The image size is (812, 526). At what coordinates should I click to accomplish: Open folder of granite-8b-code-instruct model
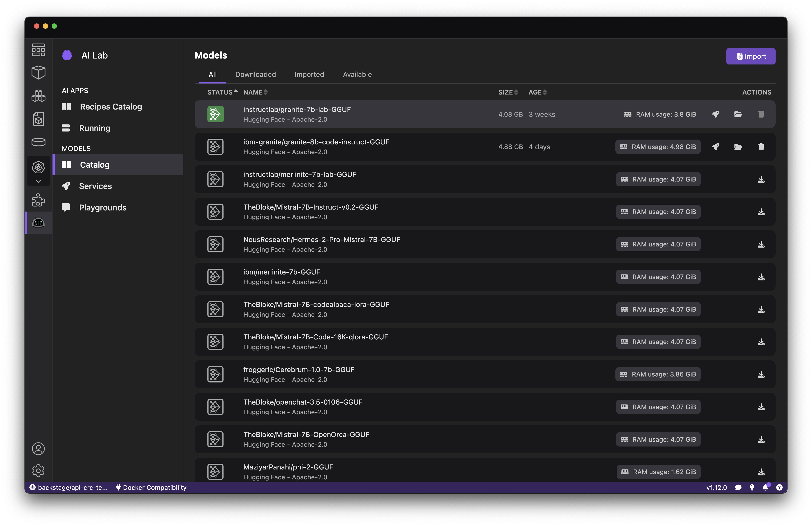tap(738, 147)
